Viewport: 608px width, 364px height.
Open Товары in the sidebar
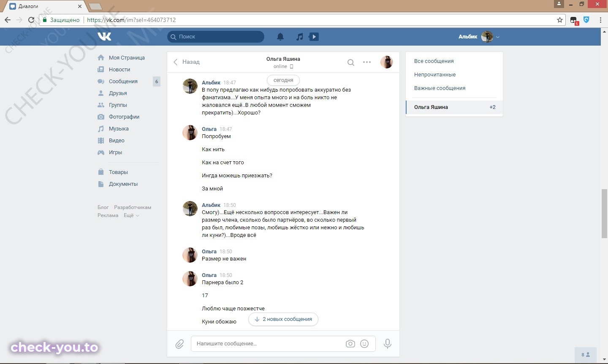118,172
